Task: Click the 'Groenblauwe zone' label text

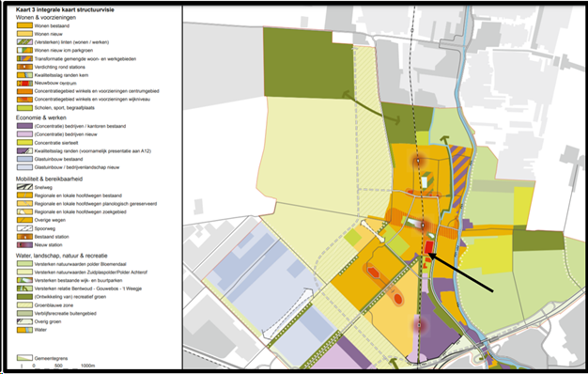Action: [x=54, y=305]
